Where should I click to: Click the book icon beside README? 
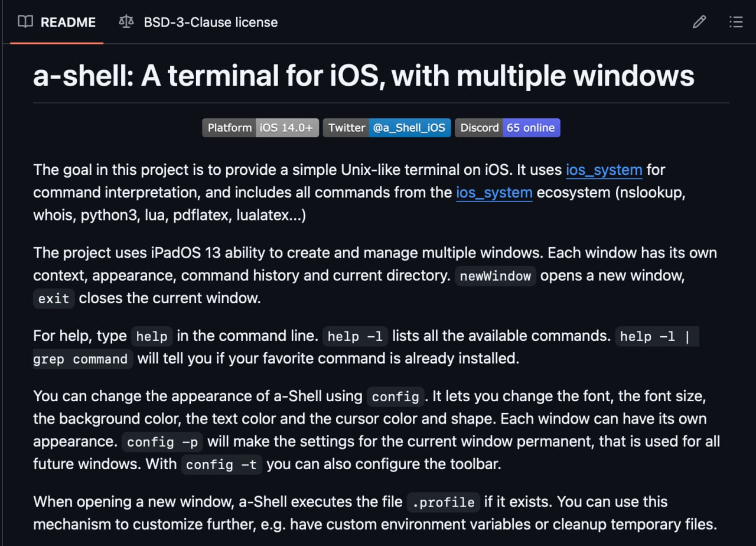[25, 22]
